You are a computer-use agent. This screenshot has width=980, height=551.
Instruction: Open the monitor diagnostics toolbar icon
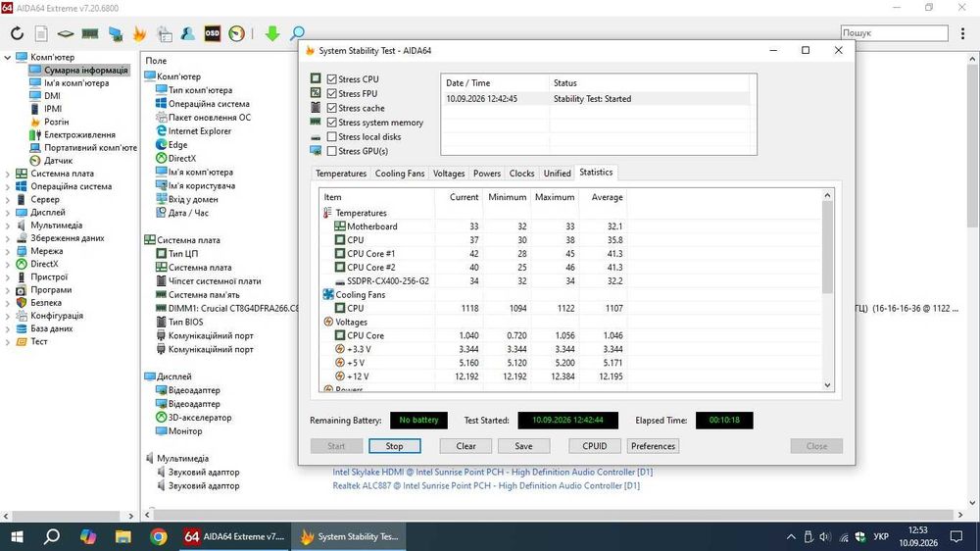pos(115,33)
